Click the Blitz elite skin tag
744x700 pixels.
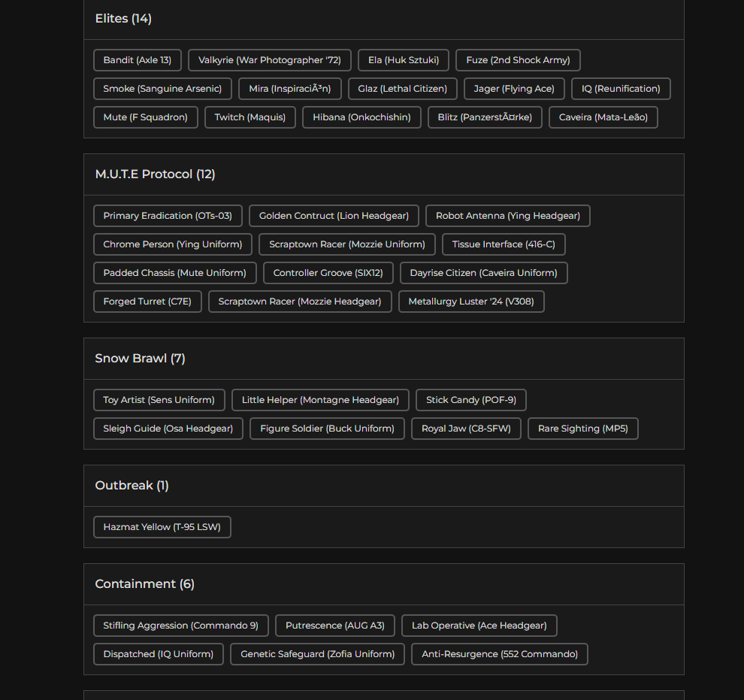485,117
